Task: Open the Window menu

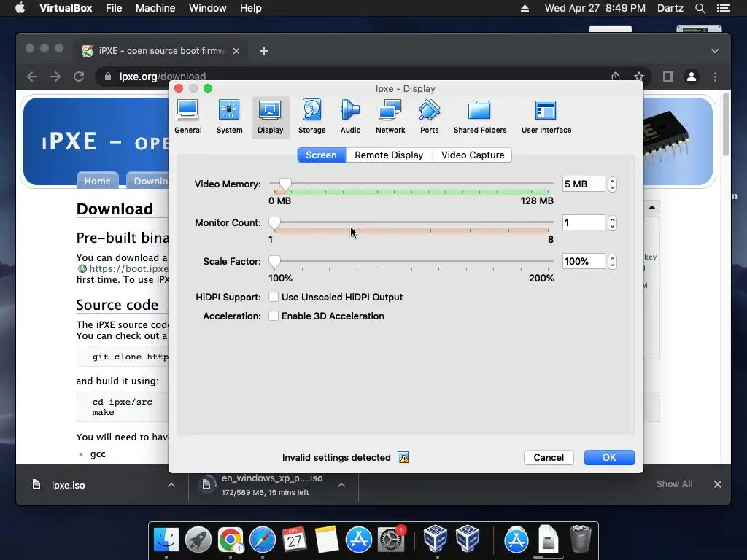Action: coord(208,8)
